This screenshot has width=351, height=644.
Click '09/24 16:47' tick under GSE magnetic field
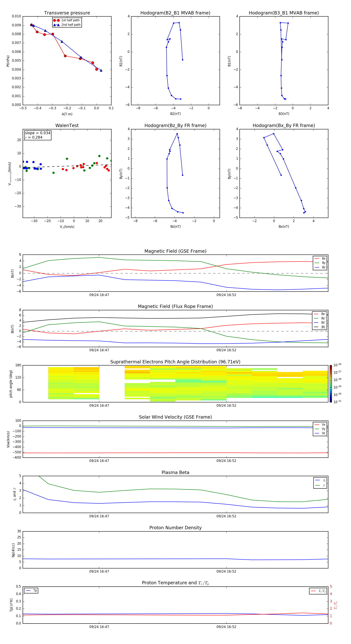tap(99, 295)
